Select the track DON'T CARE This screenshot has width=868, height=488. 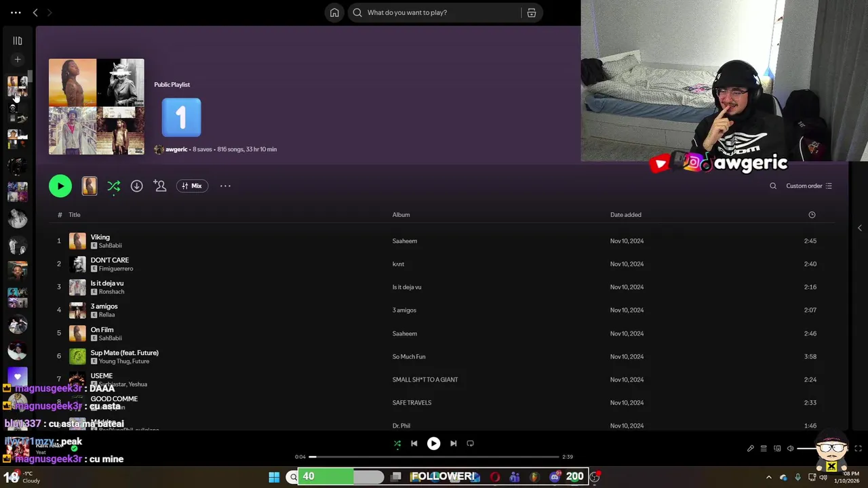click(110, 260)
